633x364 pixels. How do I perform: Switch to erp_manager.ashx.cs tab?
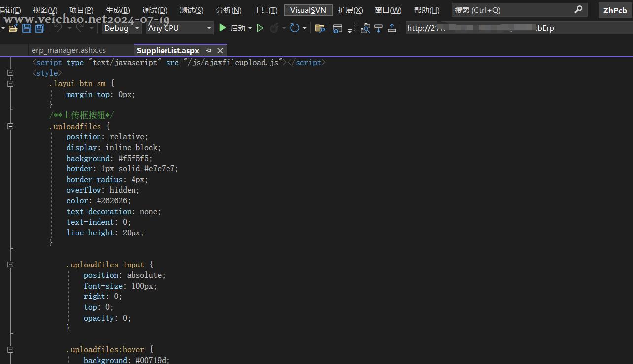(x=68, y=50)
